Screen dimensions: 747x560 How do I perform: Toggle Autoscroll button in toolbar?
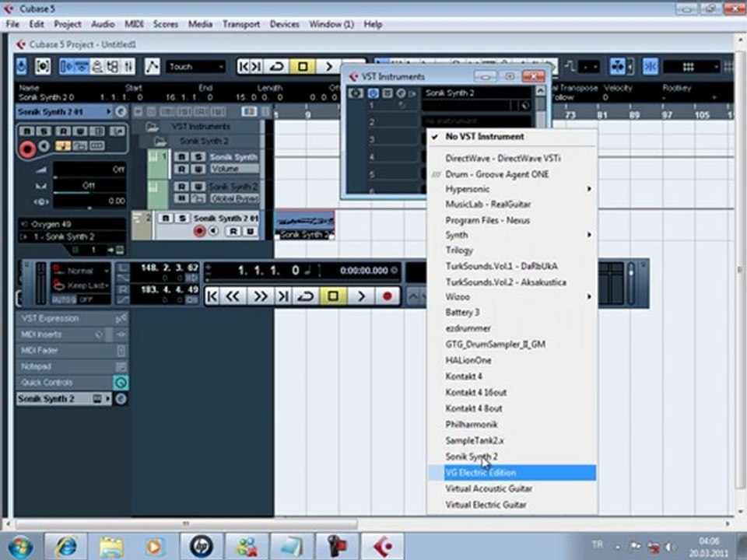(x=617, y=67)
